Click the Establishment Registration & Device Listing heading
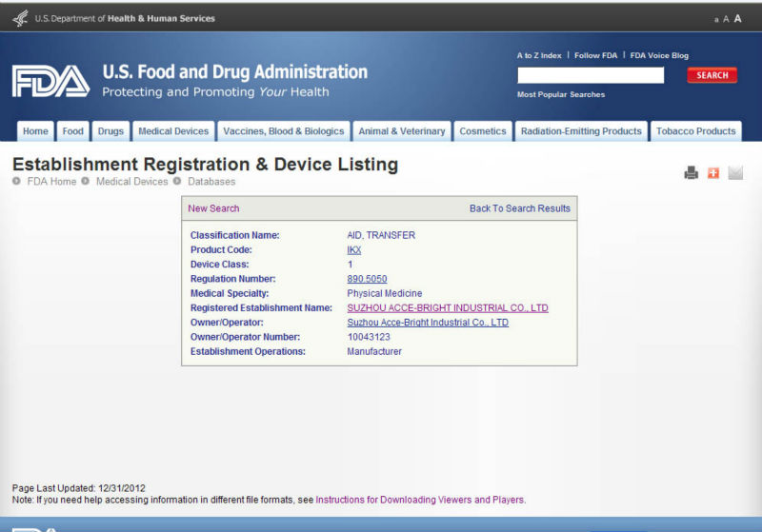The image size is (762, 532). pos(205,164)
